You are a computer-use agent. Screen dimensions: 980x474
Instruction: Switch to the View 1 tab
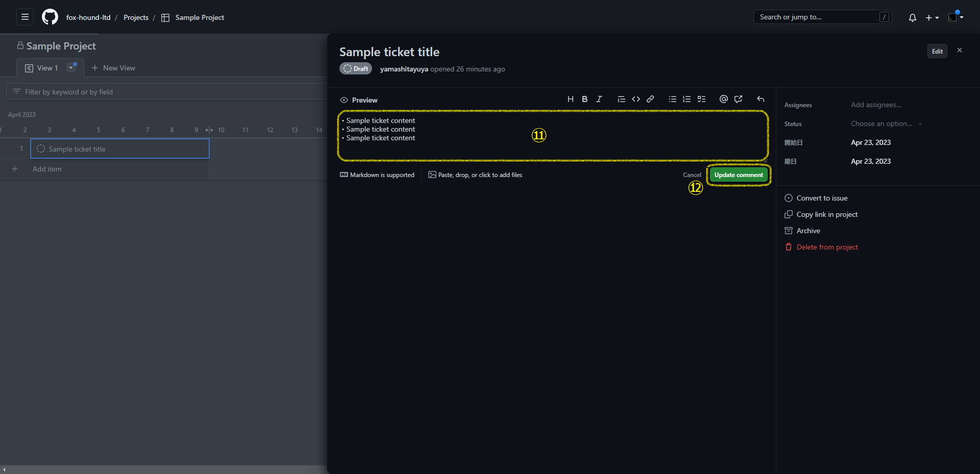43,68
